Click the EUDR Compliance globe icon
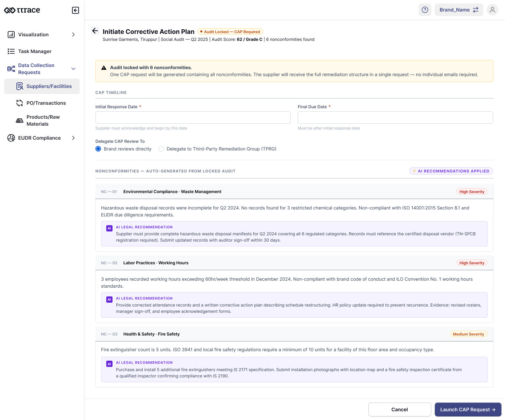 [x=11, y=138]
